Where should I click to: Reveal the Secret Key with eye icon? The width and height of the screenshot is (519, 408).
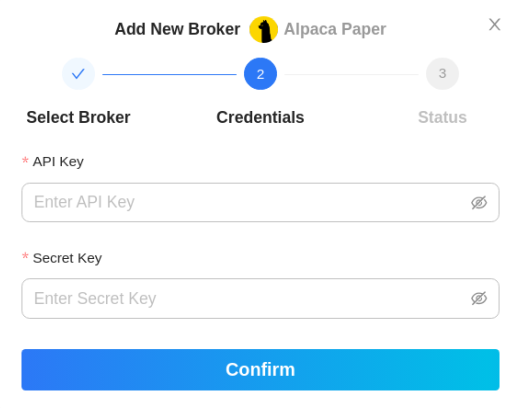[479, 298]
